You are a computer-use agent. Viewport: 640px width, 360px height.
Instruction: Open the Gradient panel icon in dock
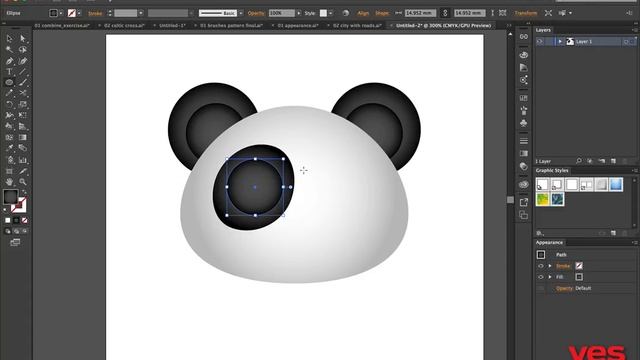click(524, 153)
